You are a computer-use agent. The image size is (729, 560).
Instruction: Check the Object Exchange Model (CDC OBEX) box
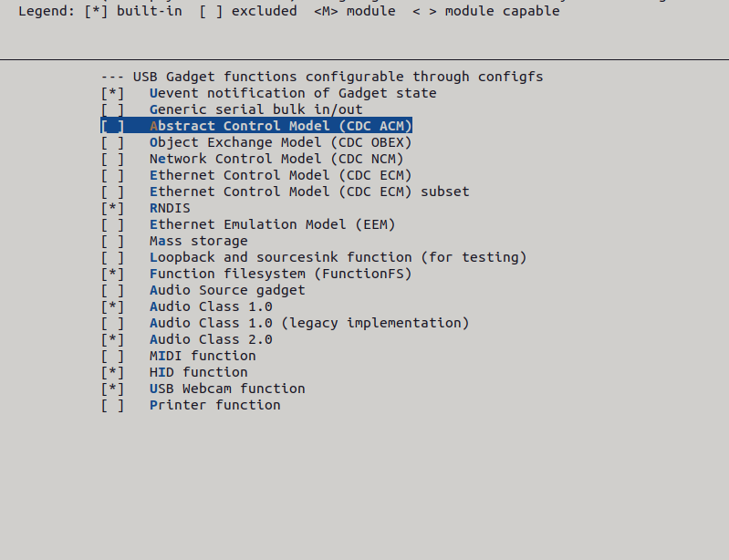[x=112, y=142]
